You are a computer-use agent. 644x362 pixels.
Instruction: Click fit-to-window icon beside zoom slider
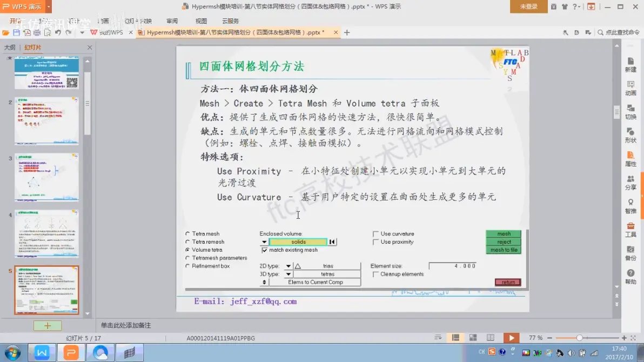pos(633,338)
